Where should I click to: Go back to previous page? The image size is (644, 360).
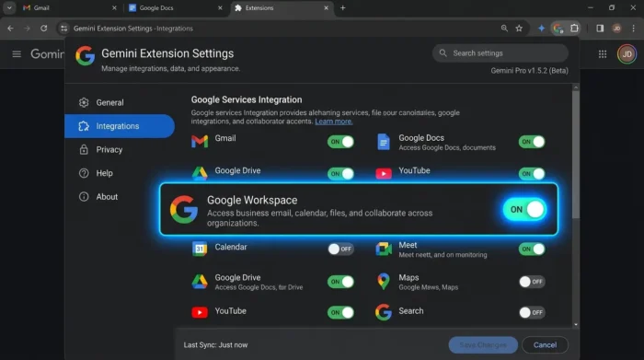pyautogui.click(x=10, y=29)
